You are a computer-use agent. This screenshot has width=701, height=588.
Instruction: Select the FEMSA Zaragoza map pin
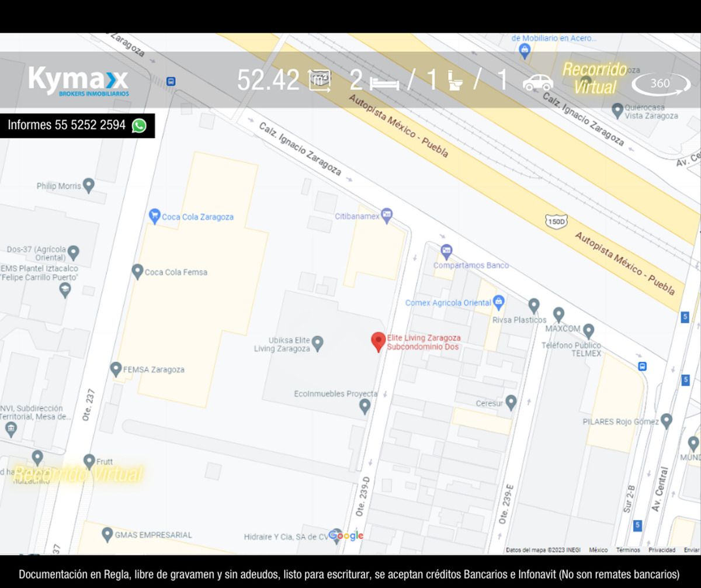click(x=116, y=369)
